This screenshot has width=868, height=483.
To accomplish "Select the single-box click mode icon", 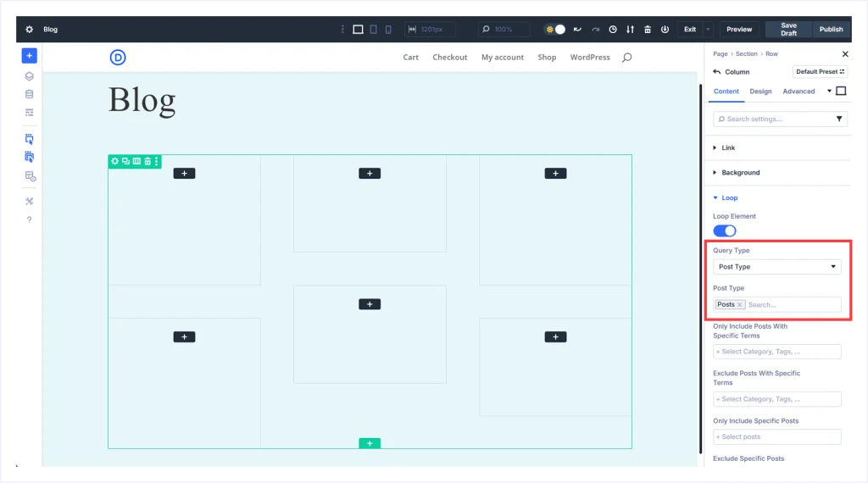I will click(x=30, y=139).
